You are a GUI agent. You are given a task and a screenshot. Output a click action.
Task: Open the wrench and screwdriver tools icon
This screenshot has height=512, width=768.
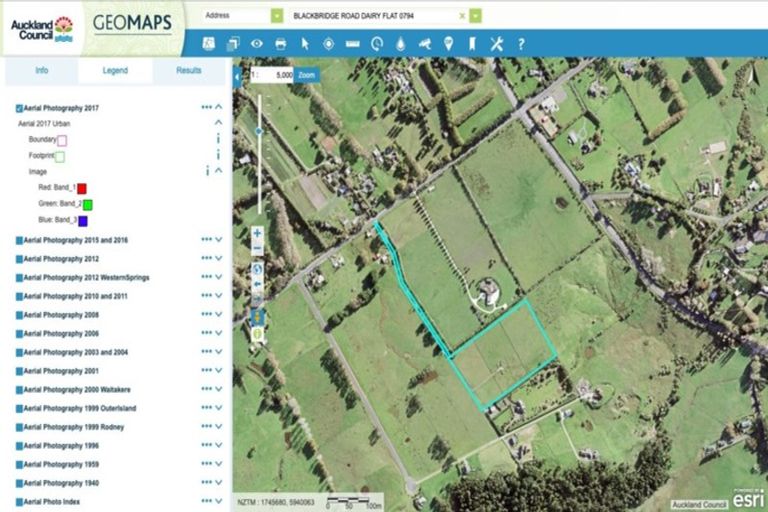coord(496,44)
